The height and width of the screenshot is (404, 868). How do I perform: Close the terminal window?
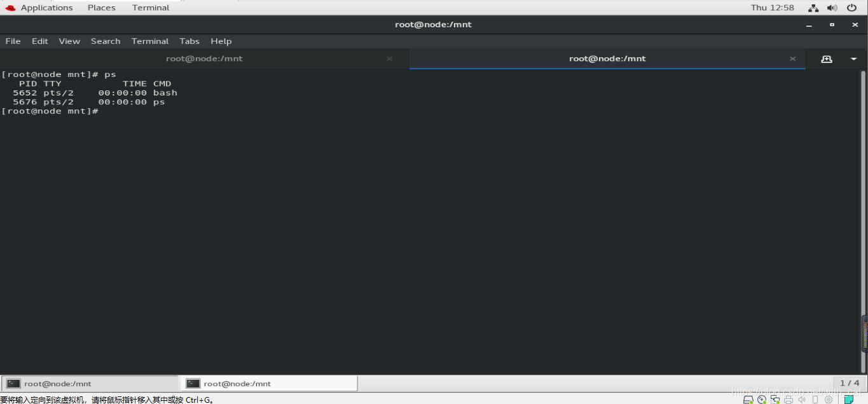click(x=855, y=25)
